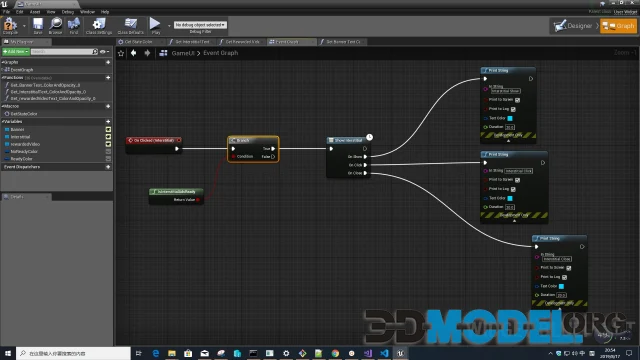Open the Add New dropdown in My Blueprint
The height and width of the screenshot is (360, 640).
click(16, 52)
